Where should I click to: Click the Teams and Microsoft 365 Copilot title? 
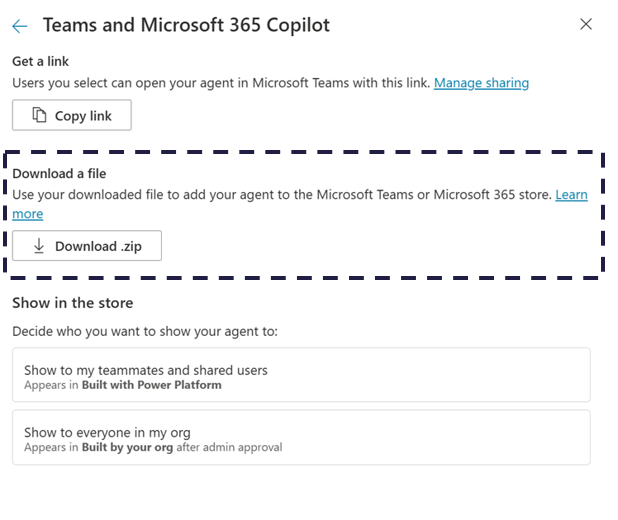[x=186, y=25]
